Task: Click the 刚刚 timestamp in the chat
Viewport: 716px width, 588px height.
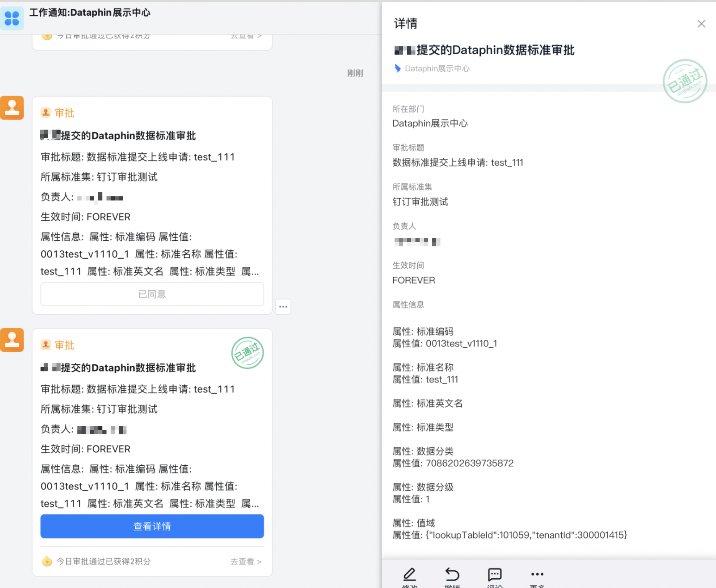Action: (355, 73)
